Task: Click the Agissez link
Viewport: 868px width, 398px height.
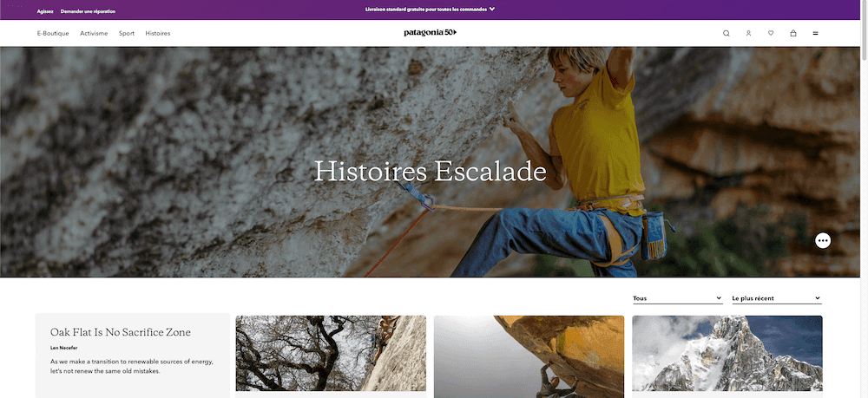Action: (x=45, y=11)
